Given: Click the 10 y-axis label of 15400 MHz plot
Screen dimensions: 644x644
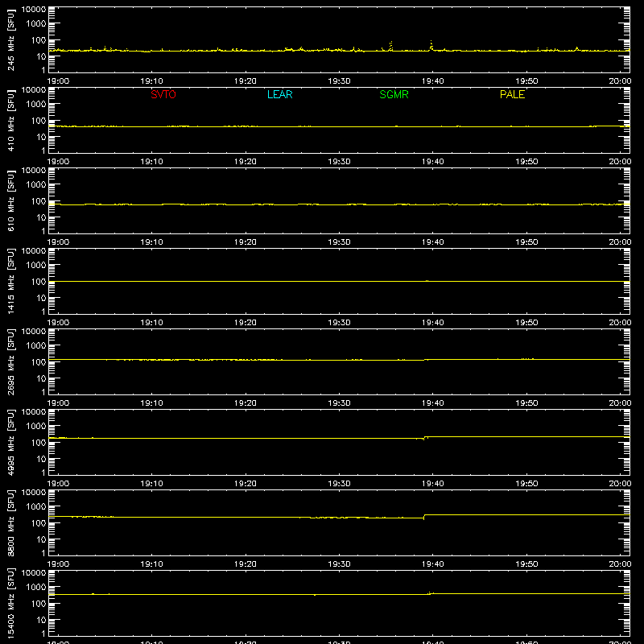Looking at the screenshot, I should [41, 620].
